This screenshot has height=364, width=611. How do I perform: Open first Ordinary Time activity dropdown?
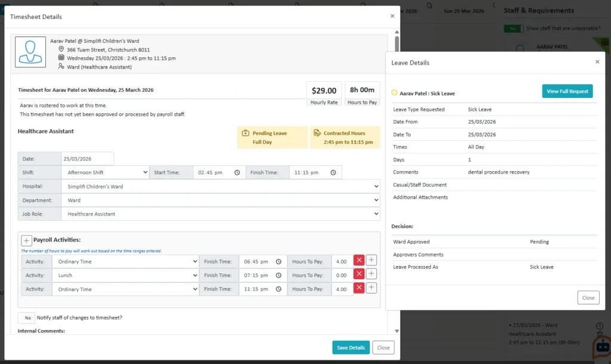[x=125, y=261]
